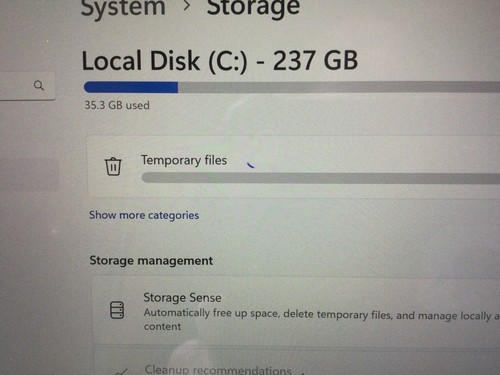This screenshot has height=375, width=500.
Task: Click the Temporary files usage bar
Action: [x=321, y=178]
